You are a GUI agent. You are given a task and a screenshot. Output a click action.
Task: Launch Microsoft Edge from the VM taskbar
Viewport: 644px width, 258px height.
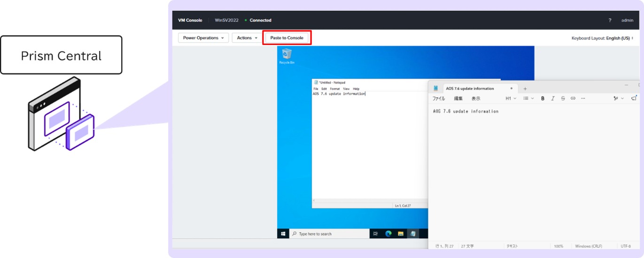tap(388, 234)
